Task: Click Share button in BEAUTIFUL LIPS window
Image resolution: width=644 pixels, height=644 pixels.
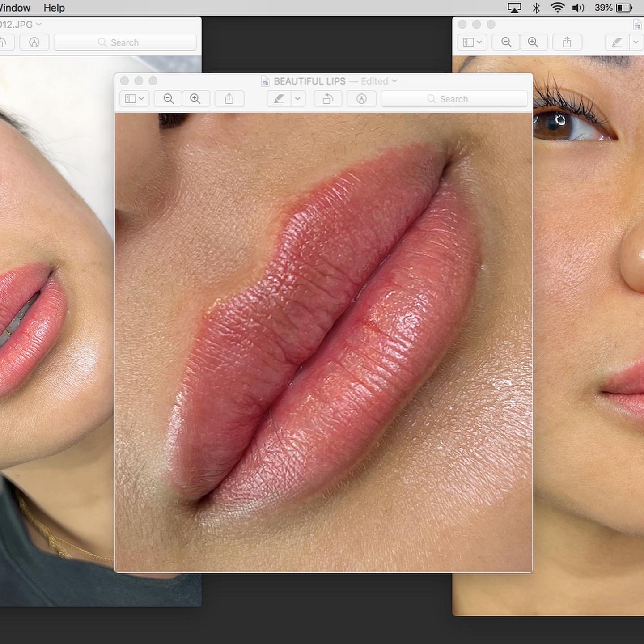Action: (x=229, y=99)
